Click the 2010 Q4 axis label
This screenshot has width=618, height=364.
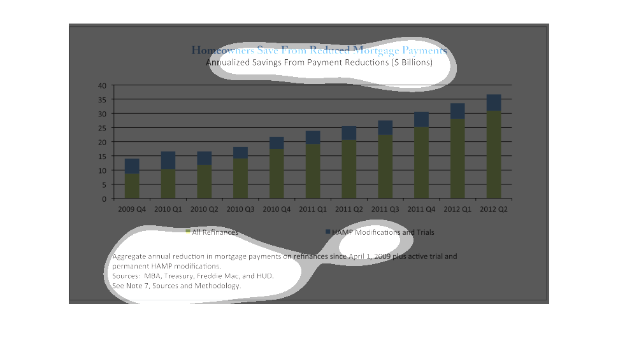277,209
